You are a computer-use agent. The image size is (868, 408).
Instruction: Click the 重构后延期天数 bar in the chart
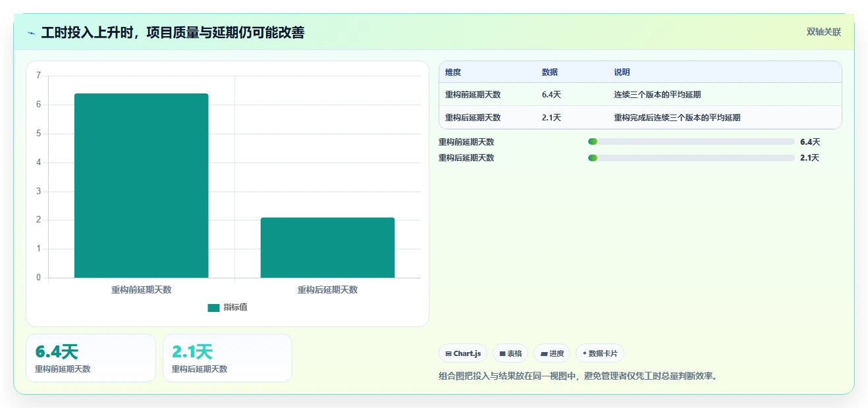tap(327, 247)
